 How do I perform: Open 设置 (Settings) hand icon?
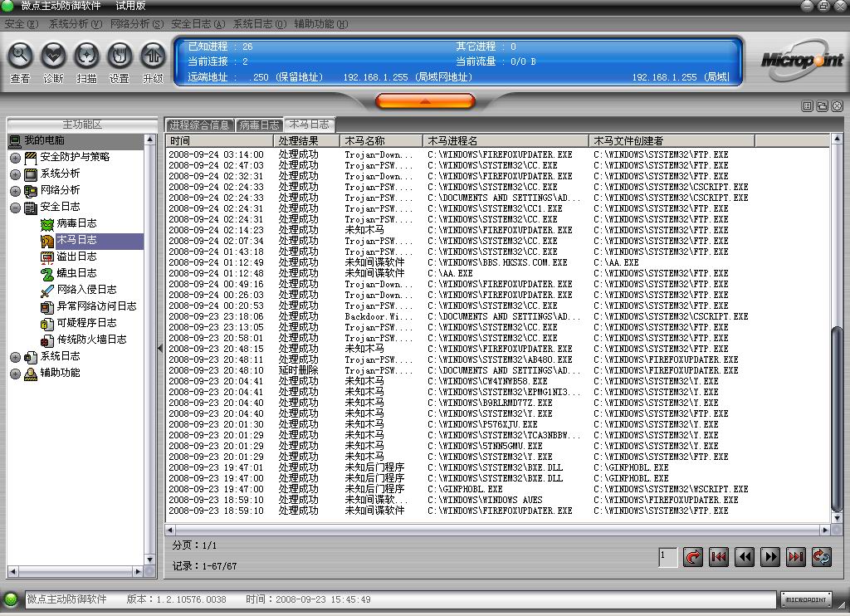pyautogui.click(x=120, y=56)
